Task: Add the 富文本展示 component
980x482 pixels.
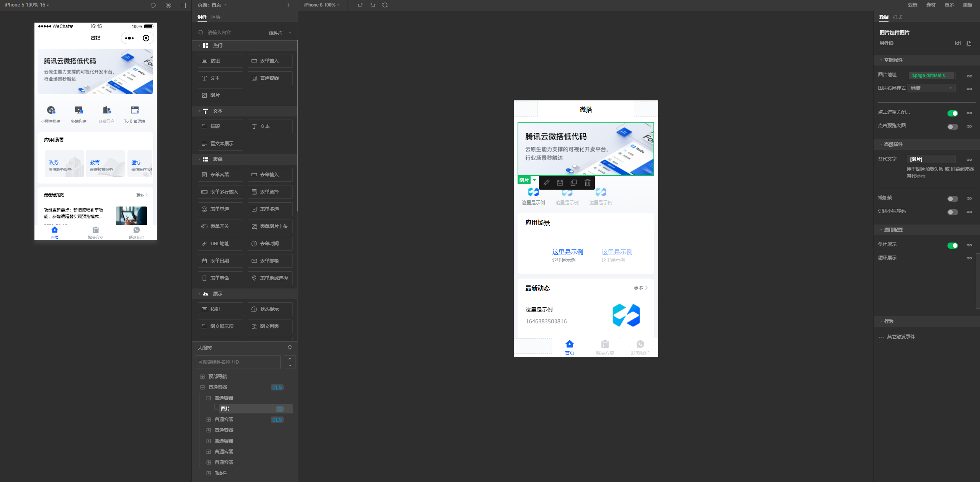Action: [220, 144]
